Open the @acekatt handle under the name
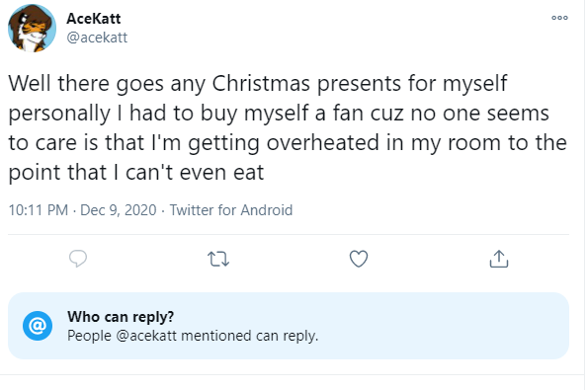Screen dimensions: 588x390 pyautogui.click(x=97, y=38)
